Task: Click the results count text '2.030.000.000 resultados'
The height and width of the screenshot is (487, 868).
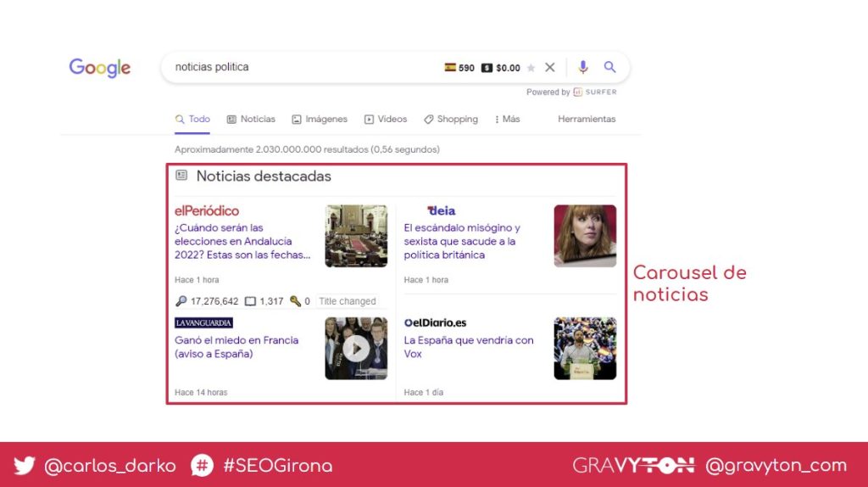Action: 312,149
